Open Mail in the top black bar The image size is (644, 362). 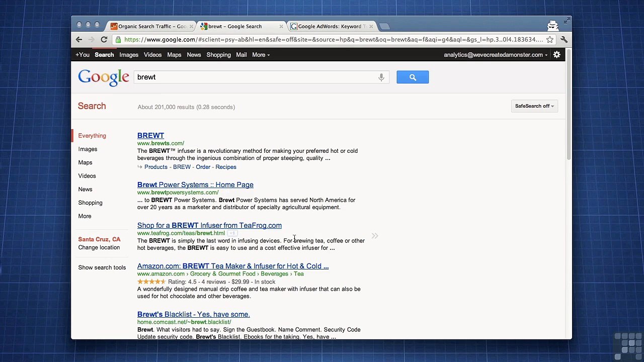242,55
